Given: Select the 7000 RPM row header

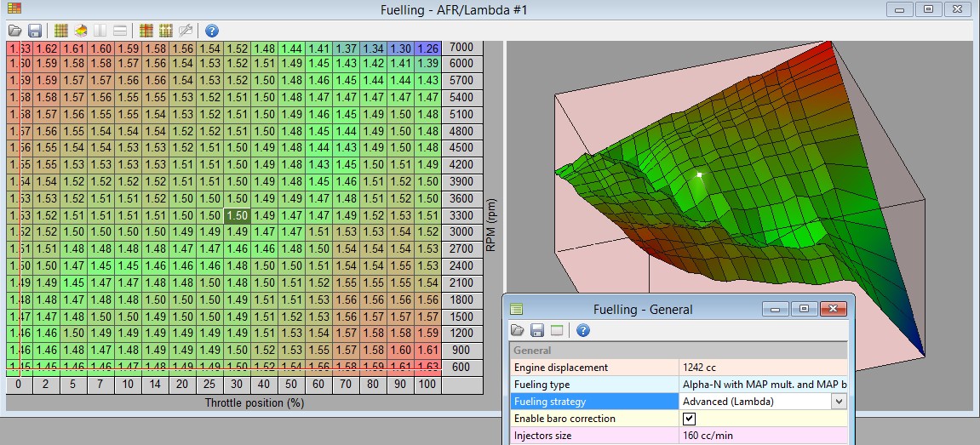Looking at the screenshot, I should tap(461, 48).
